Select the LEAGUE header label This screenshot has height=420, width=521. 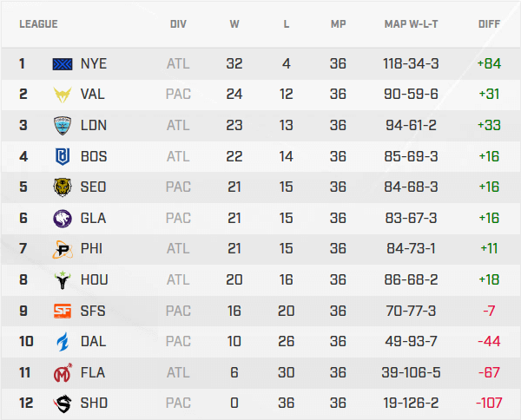(38, 24)
